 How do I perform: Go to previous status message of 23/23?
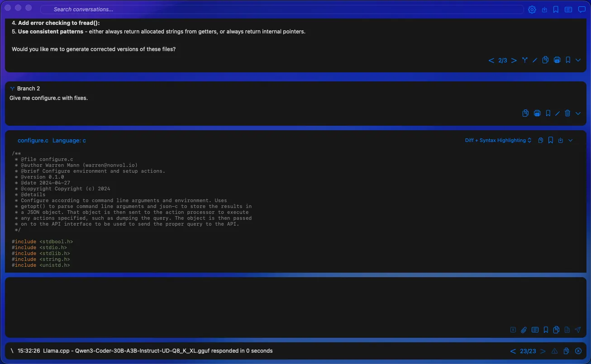coord(513,351)
